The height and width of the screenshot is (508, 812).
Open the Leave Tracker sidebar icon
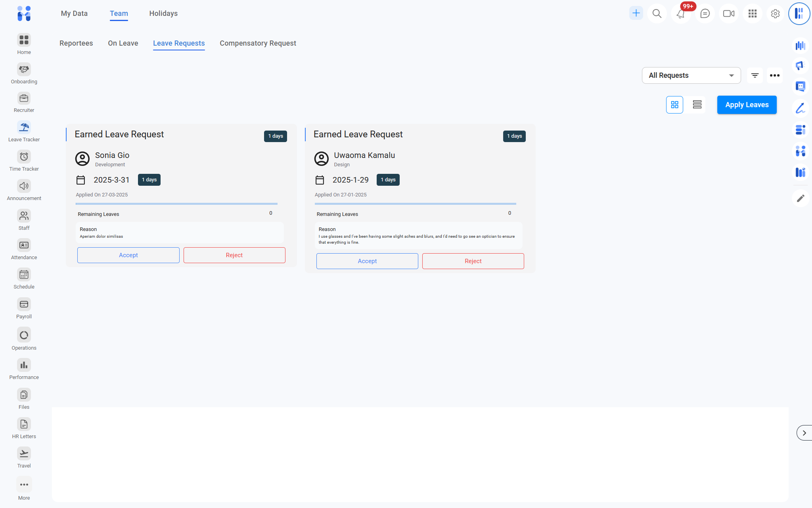coord(24,127)
